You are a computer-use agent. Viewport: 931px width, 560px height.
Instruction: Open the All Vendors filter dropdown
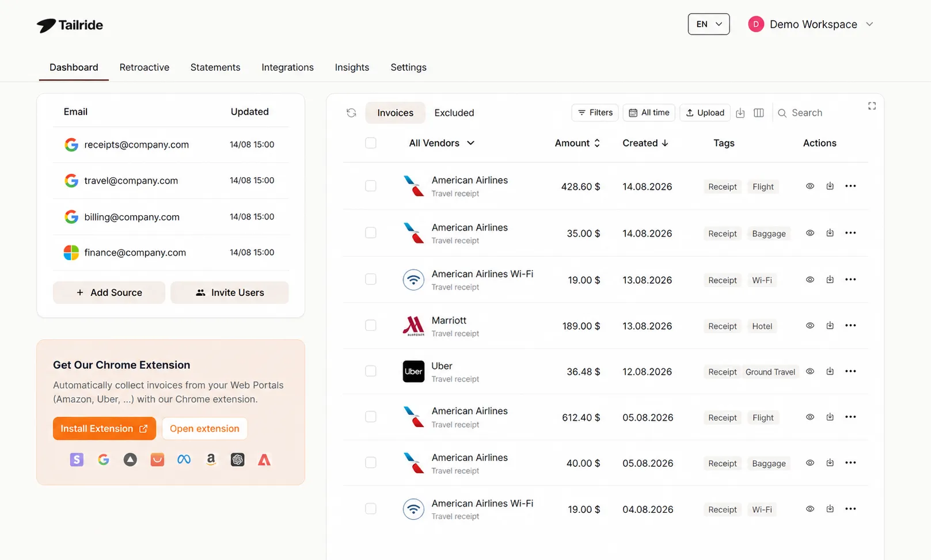(442, 143)
